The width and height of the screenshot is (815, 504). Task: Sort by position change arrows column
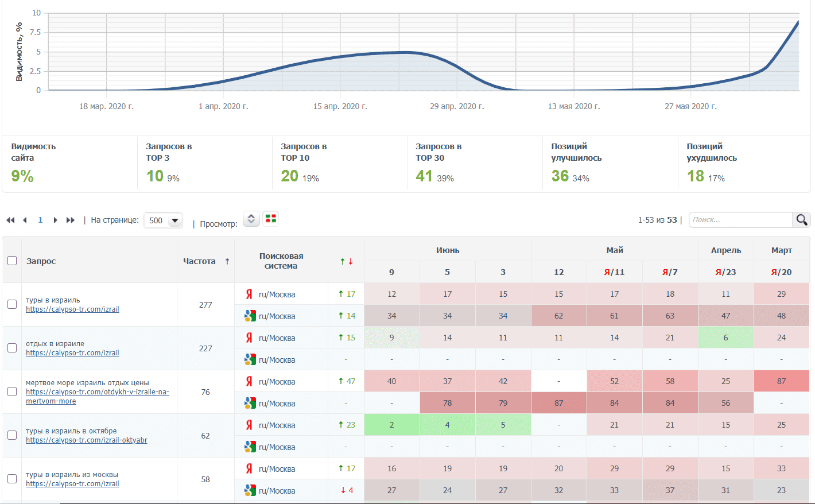pos(346,261)
